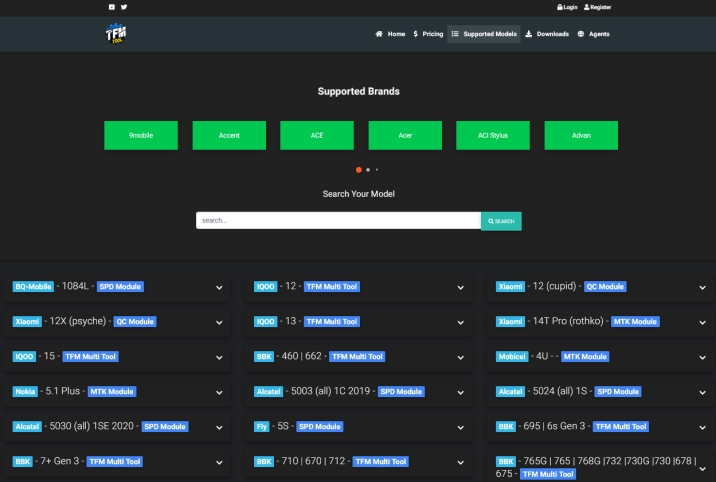Click the TFM Multi Tool tag on IQOO 15 row
This screenshot has width=716, height=482.
tap(90, 356)
